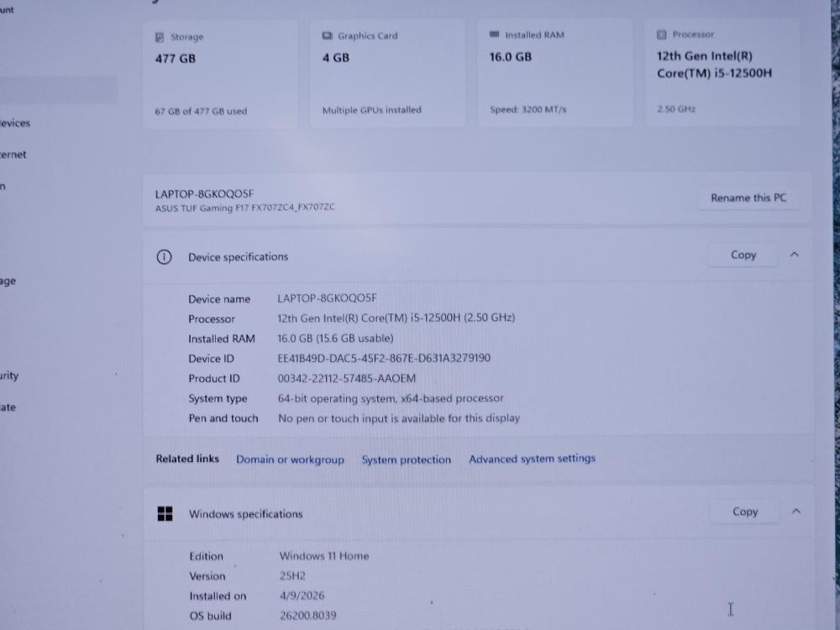Screen dimensions: 840x630
Task: Click the Graphics Card icon
Action: pyautogui.click(x=327, y=36)
